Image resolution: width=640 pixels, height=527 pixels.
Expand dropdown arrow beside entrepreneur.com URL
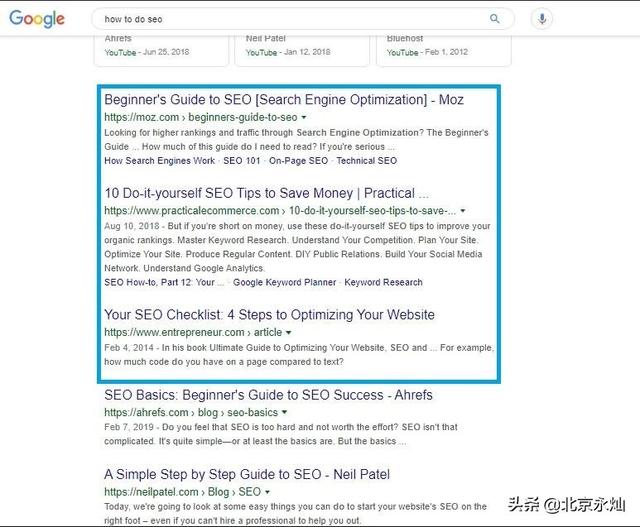[x=289, y=333]
